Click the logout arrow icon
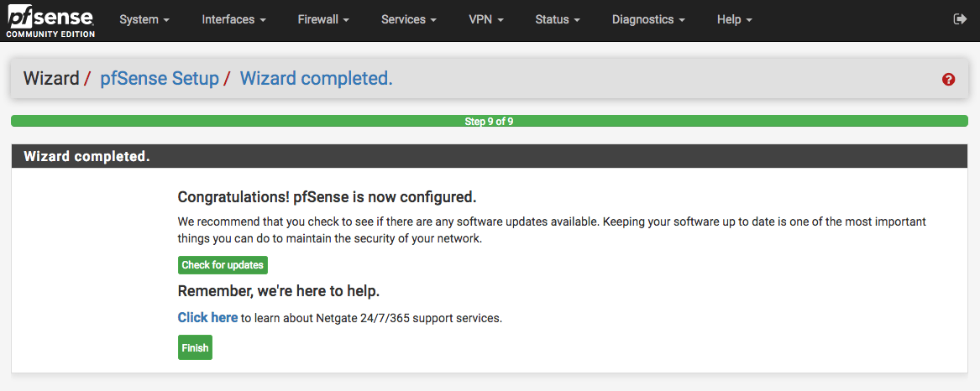980x391 pixels. point(961,19)
